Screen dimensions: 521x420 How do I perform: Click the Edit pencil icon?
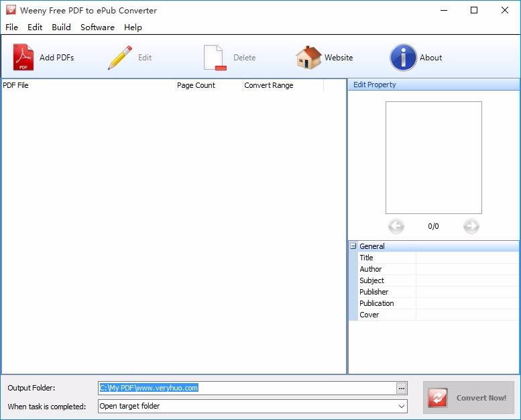click(120, 58)
